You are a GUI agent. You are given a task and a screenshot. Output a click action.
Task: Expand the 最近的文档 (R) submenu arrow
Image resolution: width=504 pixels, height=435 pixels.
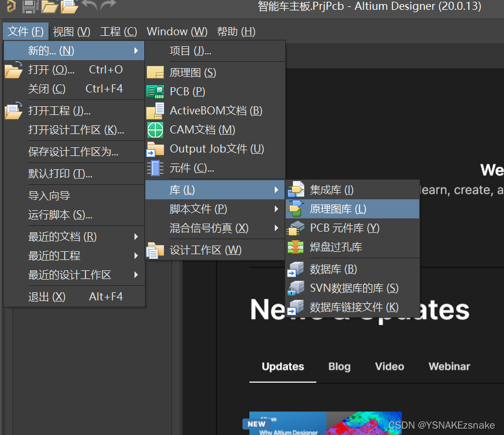coord(136,237)
